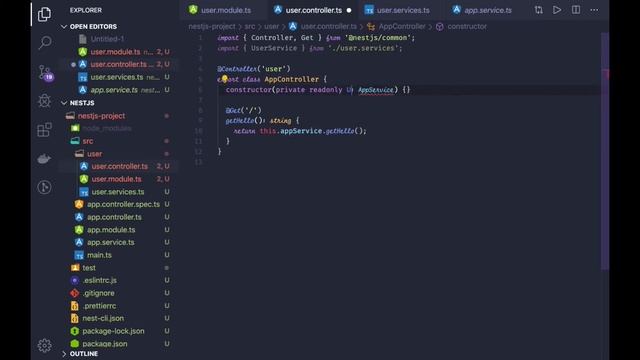The height and width of the screenshot is (360, 640).
Task: Expand the test folder in explorer
Action: pos(89,268)
